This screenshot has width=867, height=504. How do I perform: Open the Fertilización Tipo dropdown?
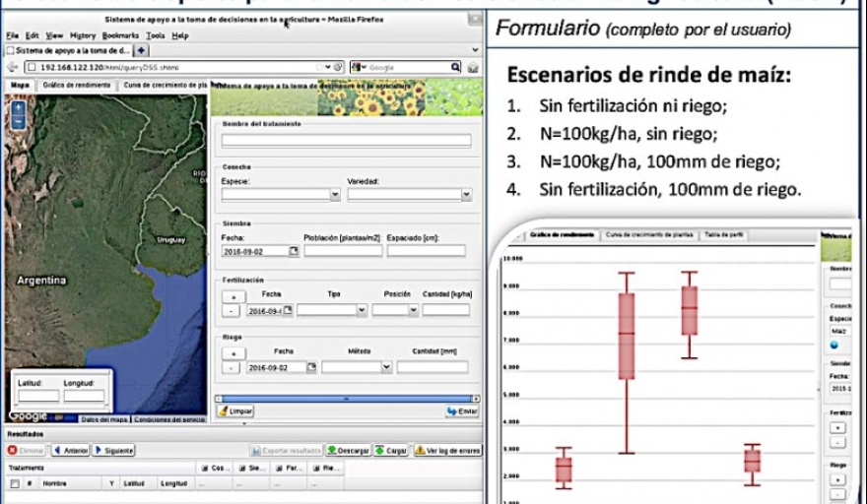coord(361,310)
